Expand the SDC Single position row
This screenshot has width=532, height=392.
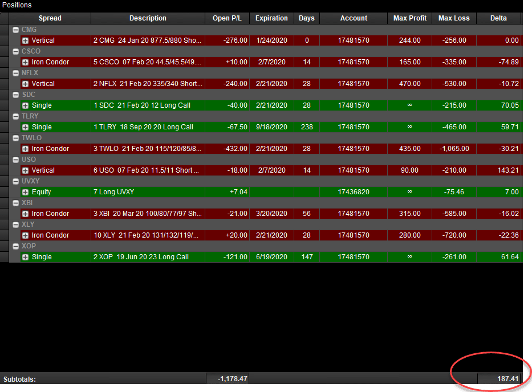(x=26, y=105)
